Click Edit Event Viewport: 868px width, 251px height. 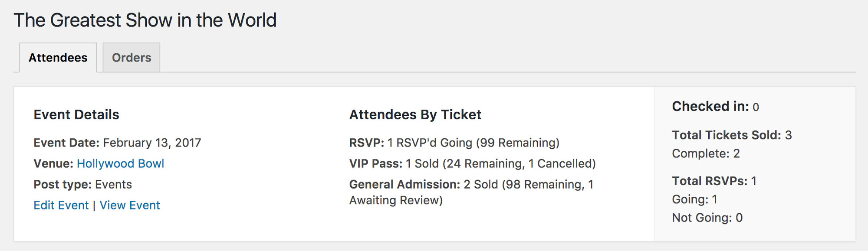tap(61, 205)
